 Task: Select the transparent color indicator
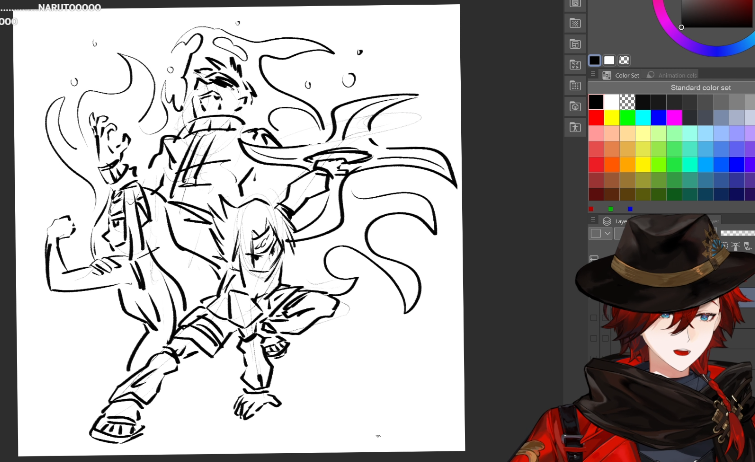(624, 60)
